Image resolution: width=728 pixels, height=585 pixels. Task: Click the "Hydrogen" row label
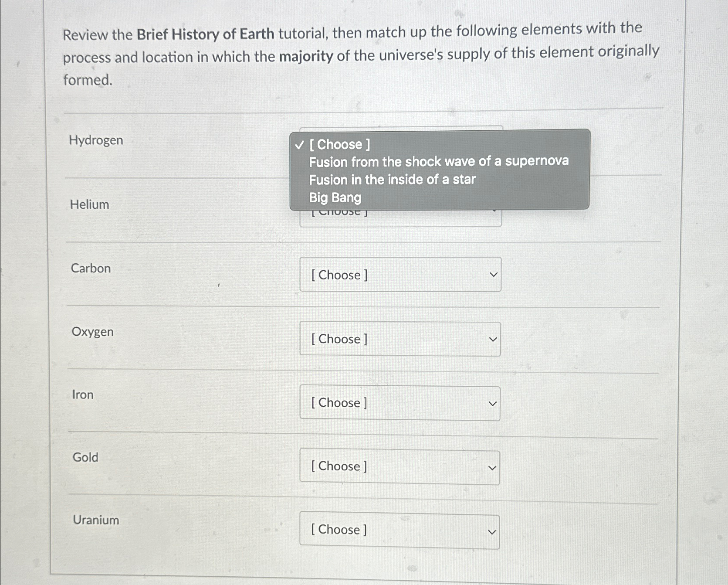pyautogui.click(x=97, y=140)
